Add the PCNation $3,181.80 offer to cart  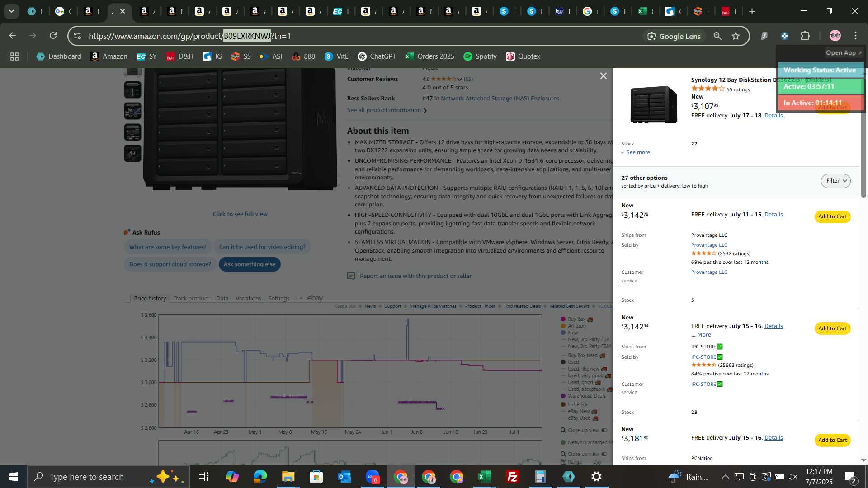pos(832,440)
